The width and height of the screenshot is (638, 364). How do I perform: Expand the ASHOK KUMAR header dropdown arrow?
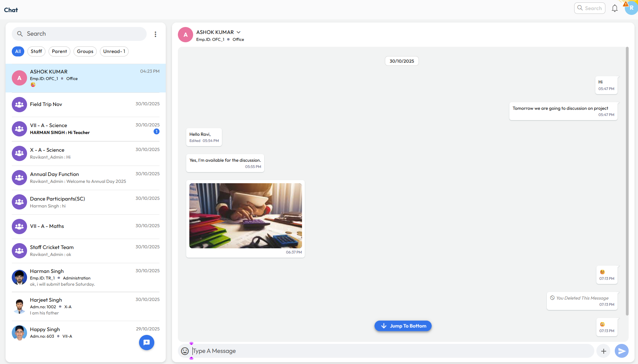239,32
